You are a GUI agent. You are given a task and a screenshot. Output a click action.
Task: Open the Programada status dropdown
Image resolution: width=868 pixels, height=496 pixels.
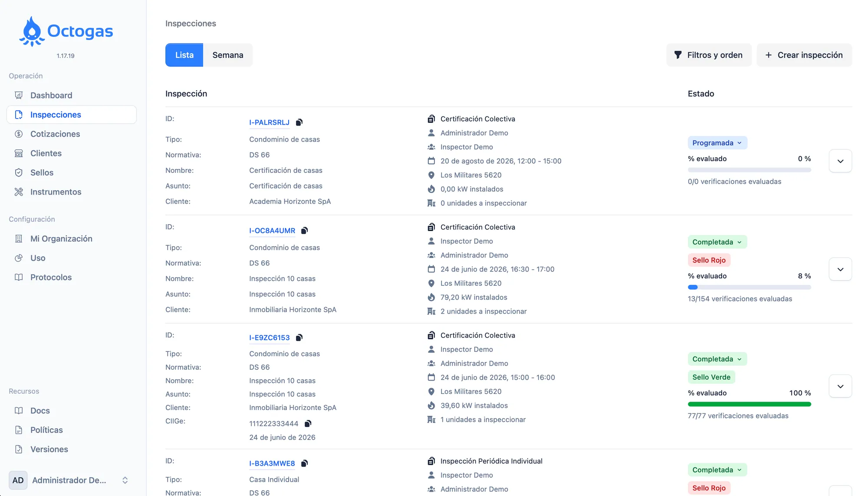click(x=717, y=143)
